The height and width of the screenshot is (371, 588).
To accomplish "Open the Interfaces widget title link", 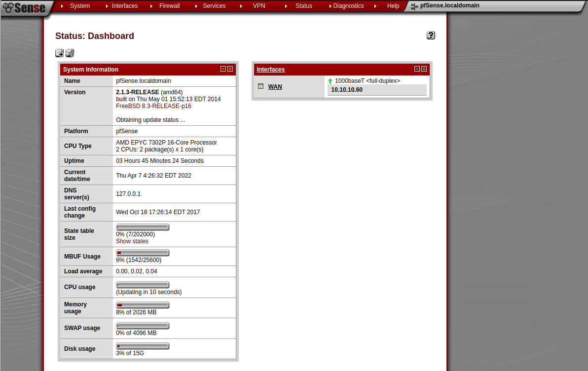I will (x=271, y=70).
